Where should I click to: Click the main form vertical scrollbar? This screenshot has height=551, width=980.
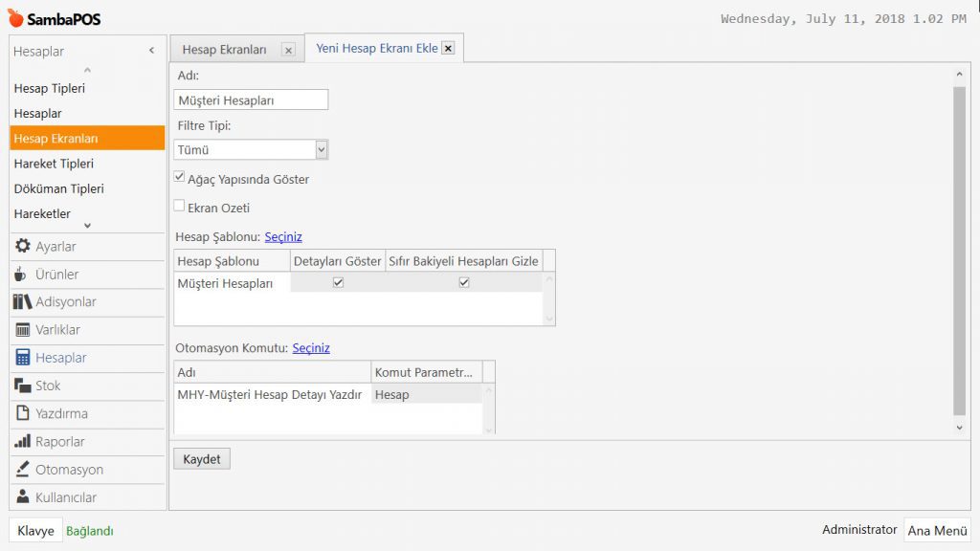[959, 249]
